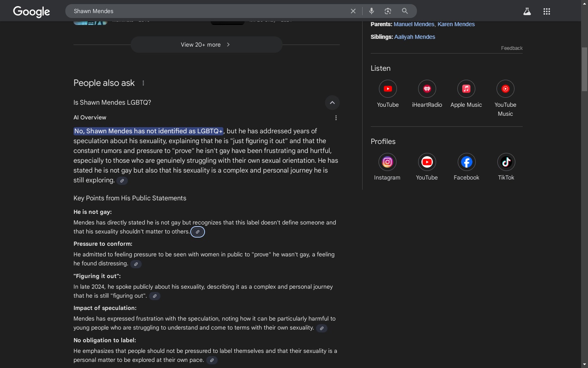Listen on Apple Music

point(466,89)
